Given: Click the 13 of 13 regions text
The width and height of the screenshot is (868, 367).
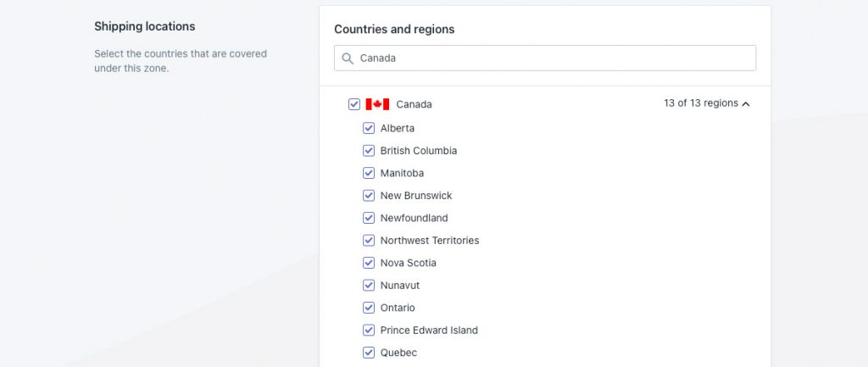Looking at the screenshot, I should point(701,103).
